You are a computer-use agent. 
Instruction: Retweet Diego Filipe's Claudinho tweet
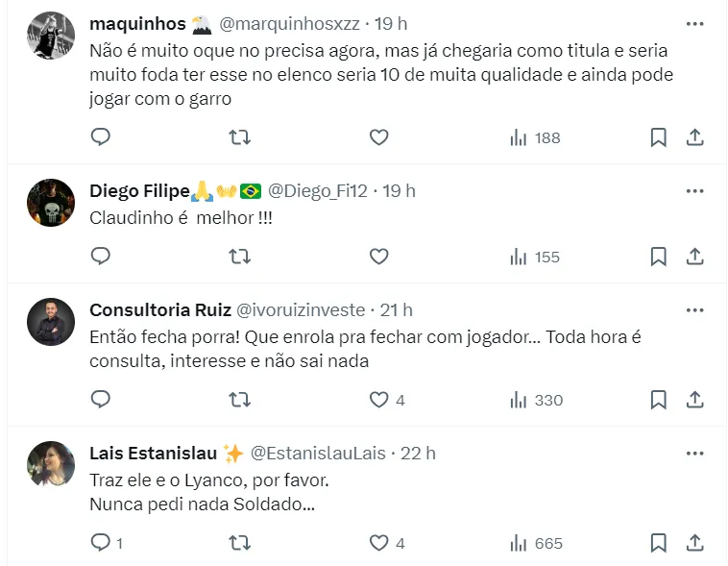click(x=240, y=257)
